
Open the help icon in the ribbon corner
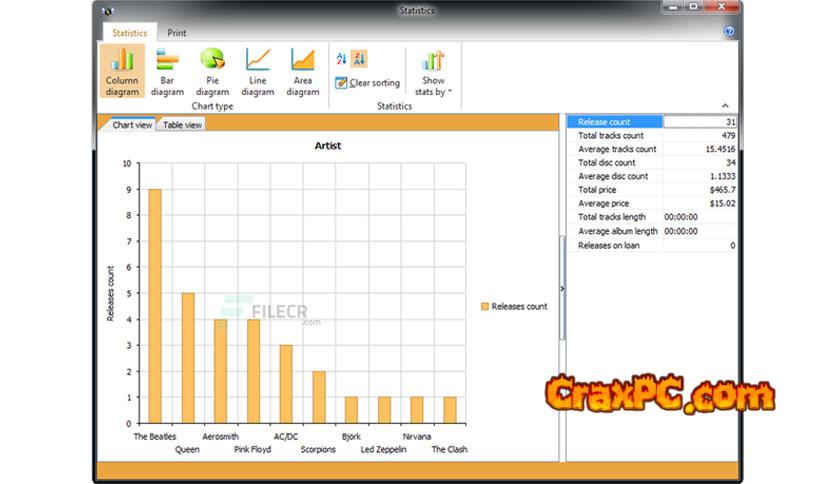pos(729,31)
